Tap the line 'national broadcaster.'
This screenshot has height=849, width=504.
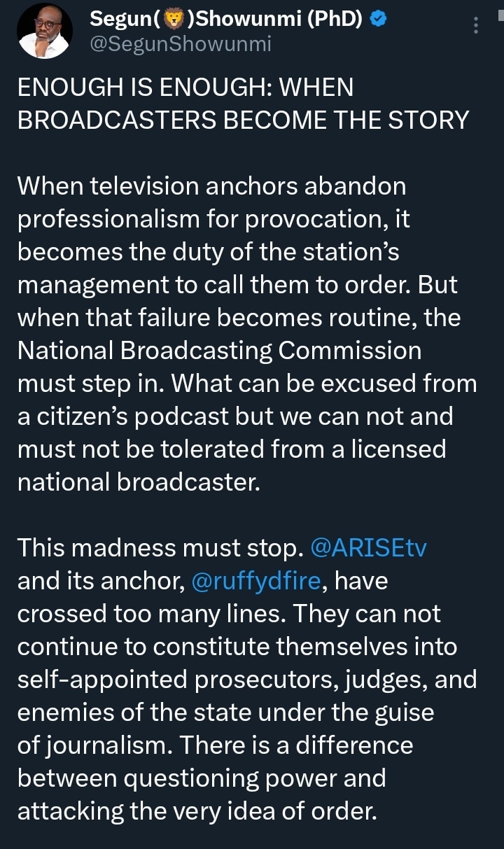(139, 482)
